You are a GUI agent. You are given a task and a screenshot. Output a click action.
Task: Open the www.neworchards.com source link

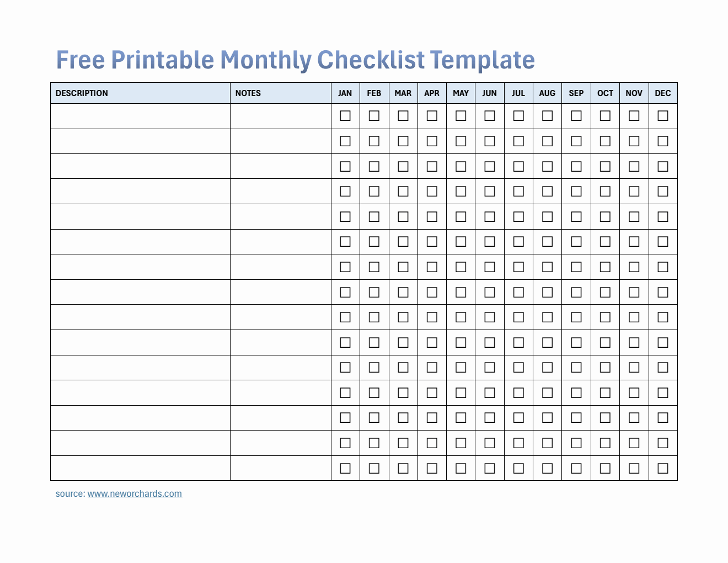pyautogui.click(x=135, y=493)
